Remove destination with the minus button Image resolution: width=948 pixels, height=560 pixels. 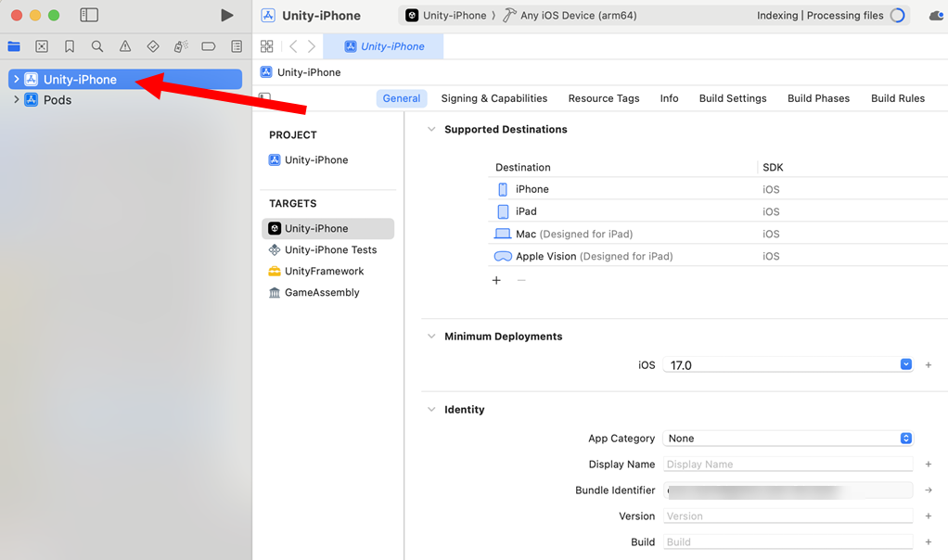[x=521, y=280]
